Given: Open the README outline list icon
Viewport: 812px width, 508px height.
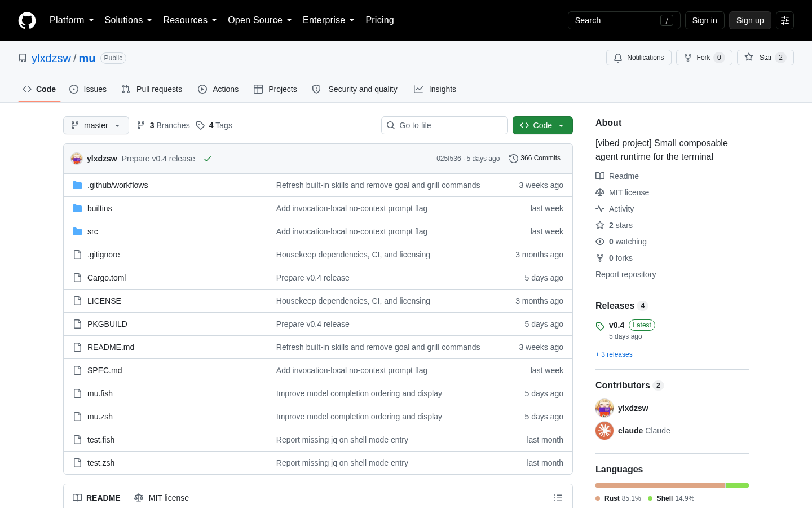Looking at the screenshot, I should pyautogui.click(x=558, y=498).
